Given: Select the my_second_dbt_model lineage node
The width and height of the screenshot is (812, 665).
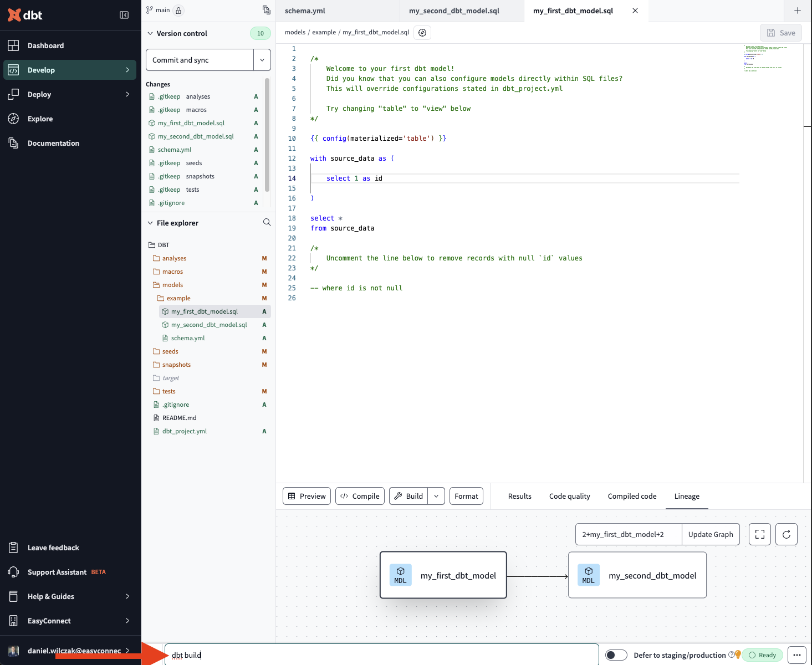Looking at the screenshot, I should [637, 575].
